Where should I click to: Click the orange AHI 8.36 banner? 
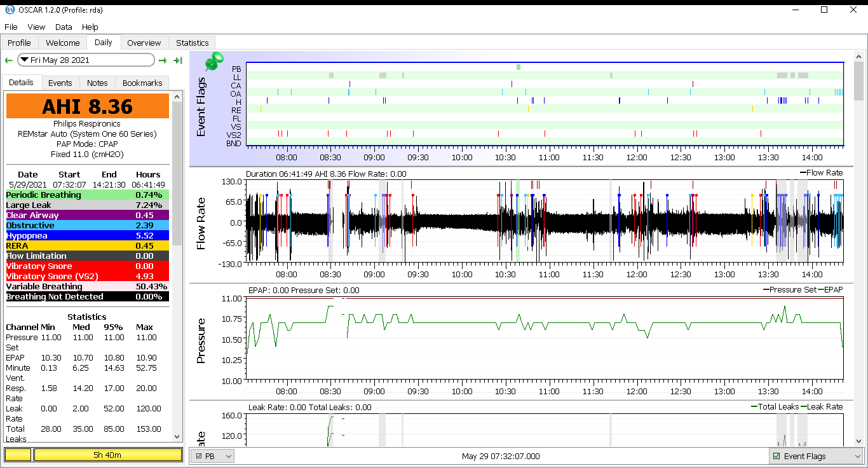point(88,106)
